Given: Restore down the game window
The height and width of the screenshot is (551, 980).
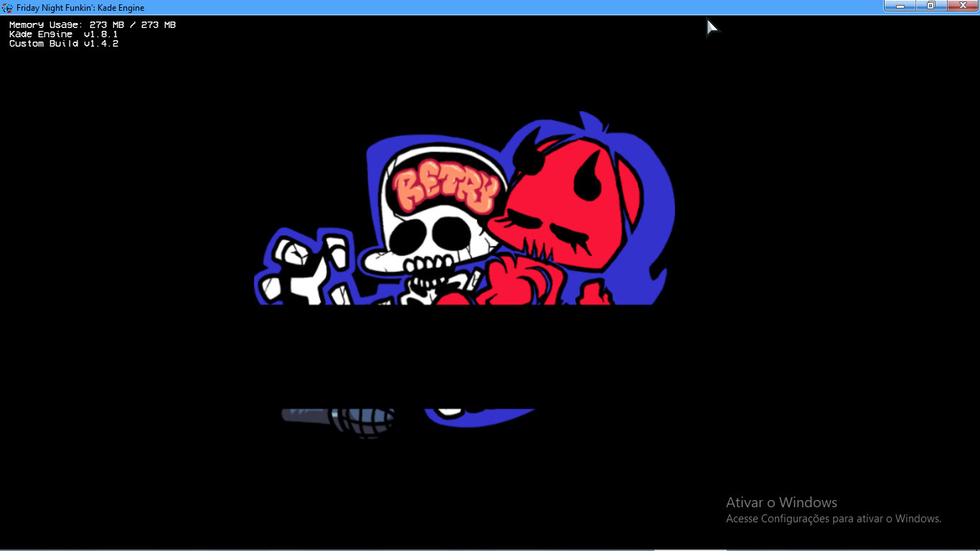Looking at the screenshot, I should pos(930,6).
